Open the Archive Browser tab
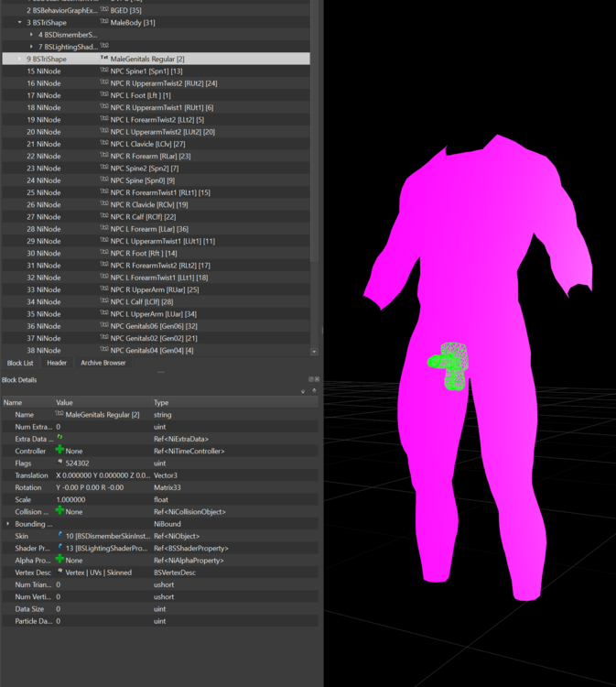Screen dimensions: 616x687 click(103, 363)
